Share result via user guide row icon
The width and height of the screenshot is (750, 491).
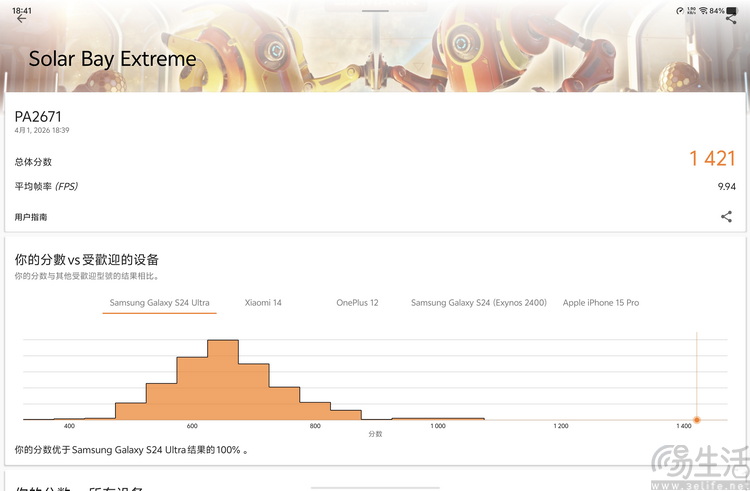[726, 216]
